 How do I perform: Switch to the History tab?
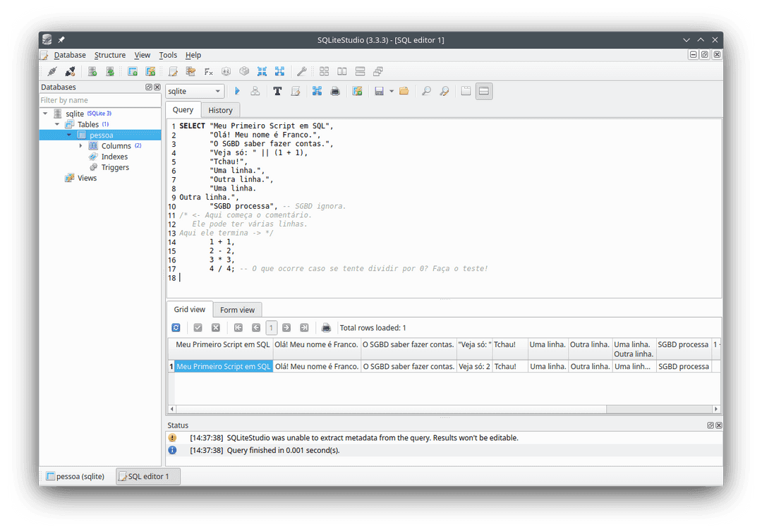click(220, 109)
